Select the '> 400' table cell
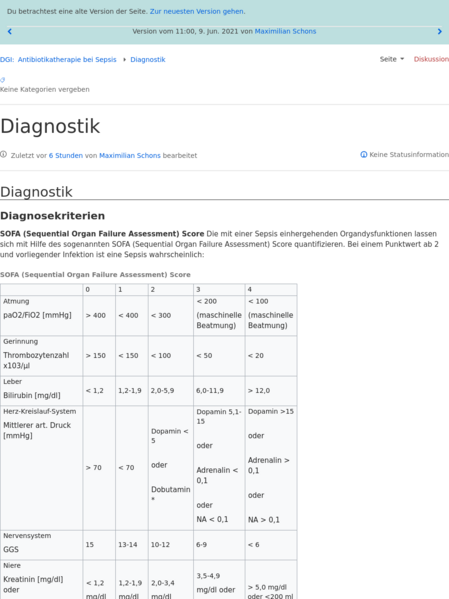 click(99, 316)
